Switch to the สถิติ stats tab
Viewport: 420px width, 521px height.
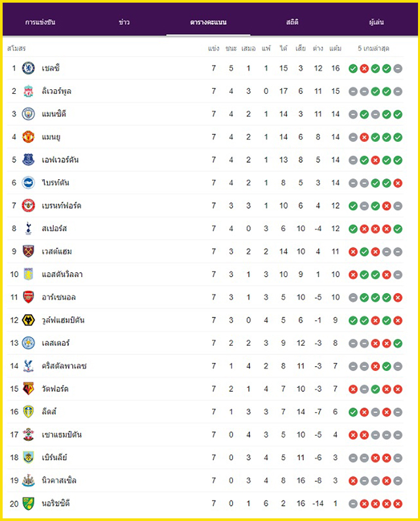[293, 22]
